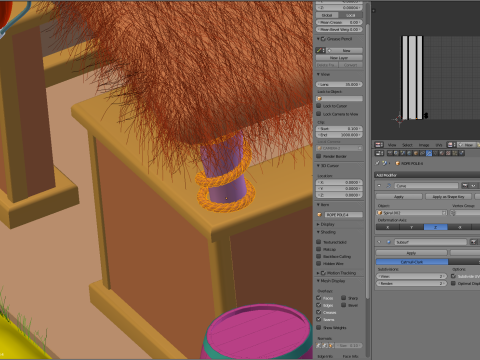
Task: Enable the Lock to Cursor checkbox
Action: [319, 106]
